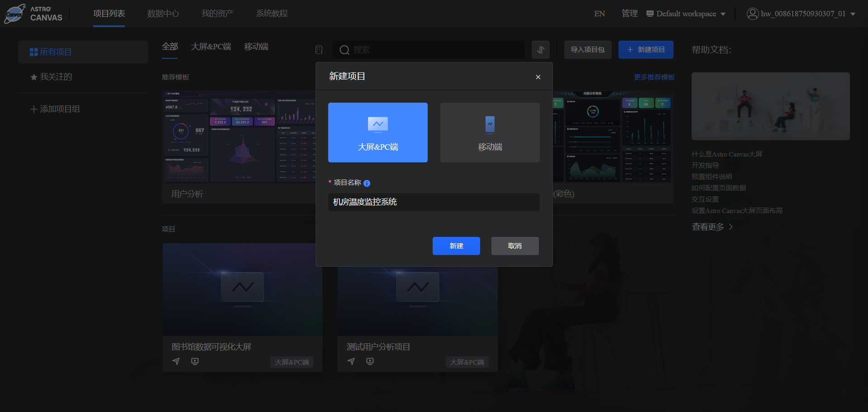Screen dimensions: 868x412
Task: Click the 用户分析 template thumbnail
Action: click(240, 138)
